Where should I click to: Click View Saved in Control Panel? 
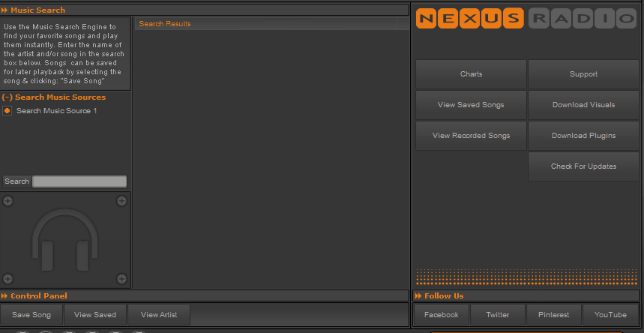click(95, 315)
